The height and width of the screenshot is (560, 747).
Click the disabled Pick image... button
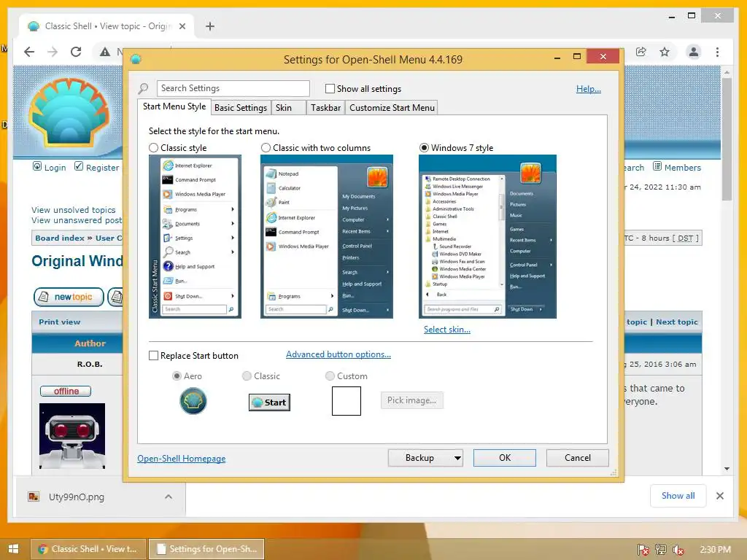tap(411, 400)
